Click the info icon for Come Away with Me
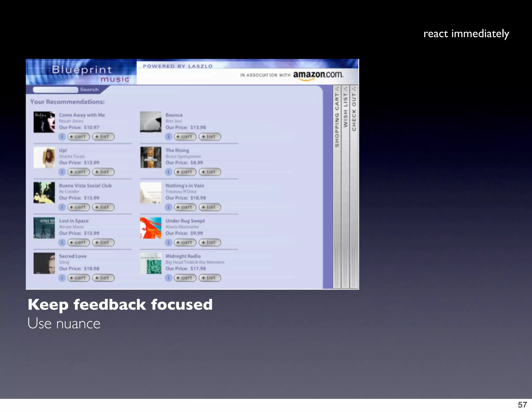Screen dimensions: 532x412 tap(62, 137)
